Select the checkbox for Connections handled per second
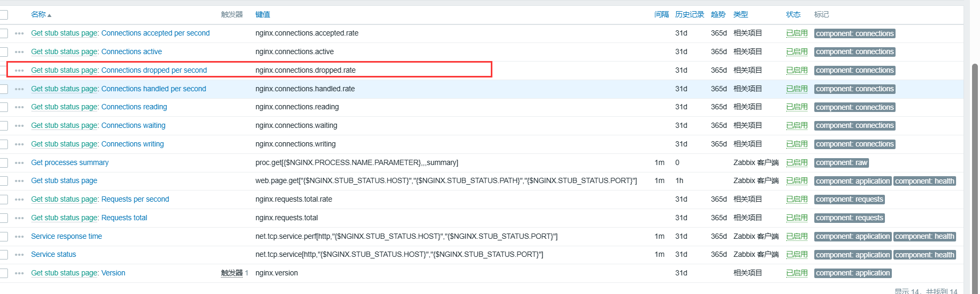 coord(4,89)
